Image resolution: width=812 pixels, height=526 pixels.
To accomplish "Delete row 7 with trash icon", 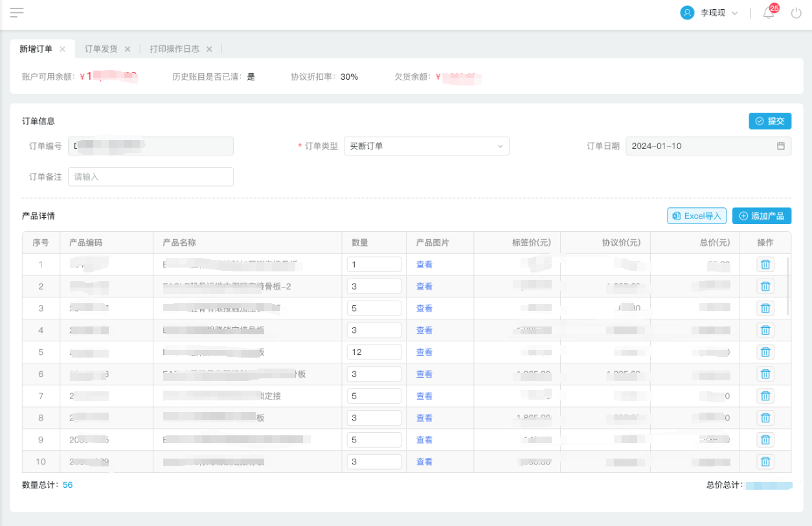I will tap(765, 396).
